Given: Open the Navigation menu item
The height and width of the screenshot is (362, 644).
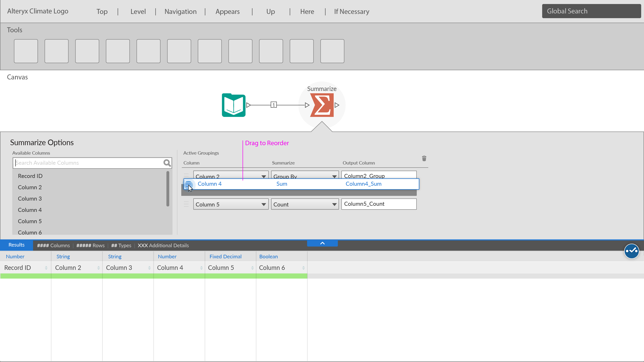Looking at the screenshot, I should coord(180,12).
